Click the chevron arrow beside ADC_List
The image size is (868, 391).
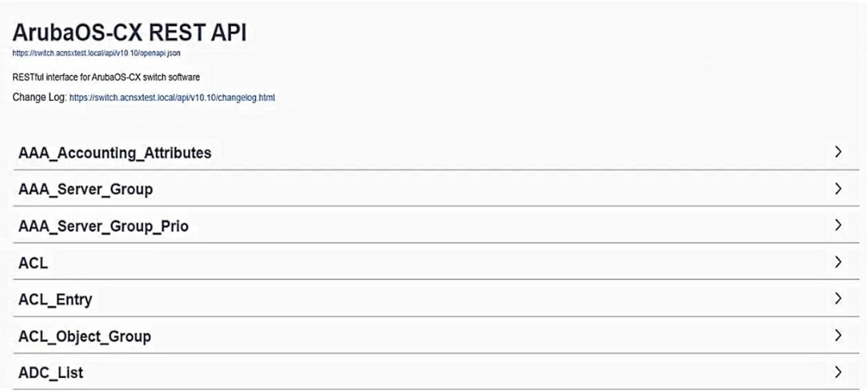point(837,372)
